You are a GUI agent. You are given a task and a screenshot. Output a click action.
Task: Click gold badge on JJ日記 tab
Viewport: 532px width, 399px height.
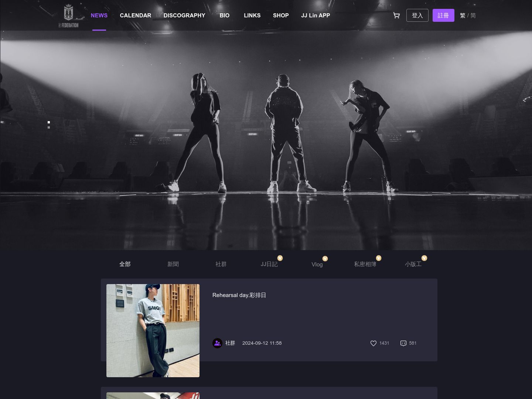(280, 258)
